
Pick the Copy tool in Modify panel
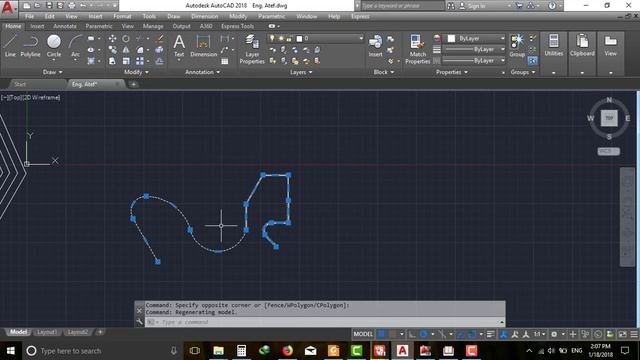click(x=112, y=50)
